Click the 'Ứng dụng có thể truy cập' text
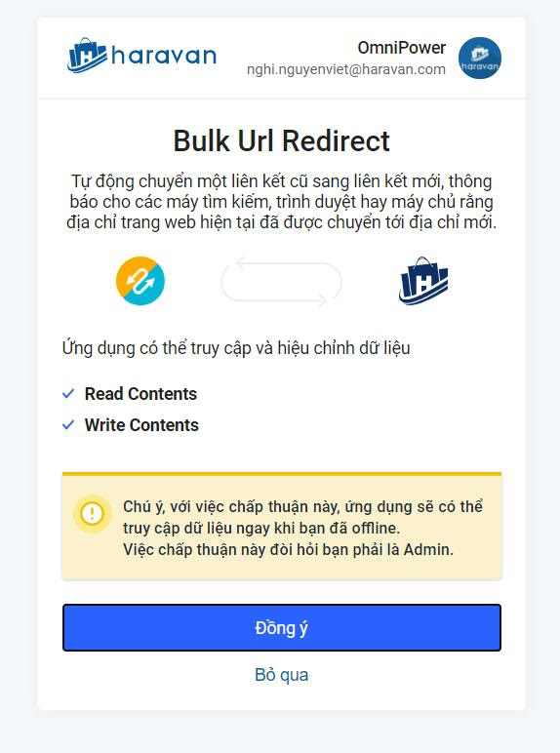560x753 pixels. click(236, 348)
